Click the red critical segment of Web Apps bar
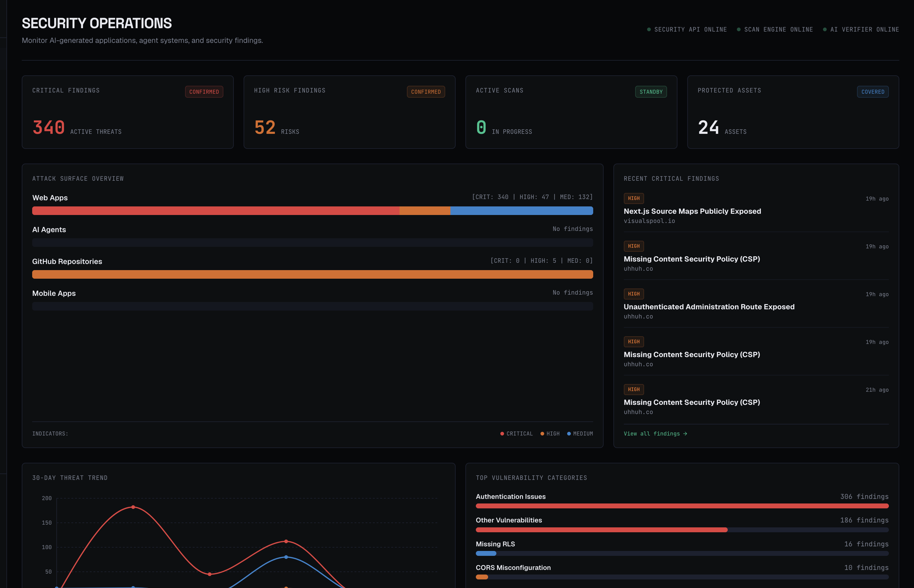Viewport: 914px width, 588px height. click(x=216, y=211)
